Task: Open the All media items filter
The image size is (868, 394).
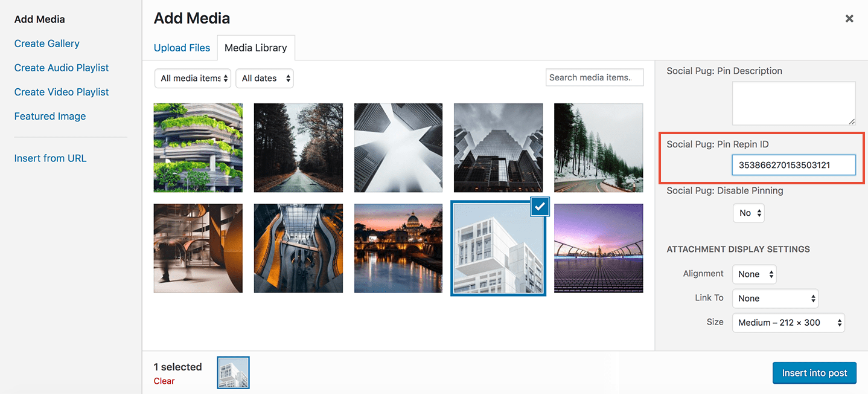Action: click(x=193, y=78)
